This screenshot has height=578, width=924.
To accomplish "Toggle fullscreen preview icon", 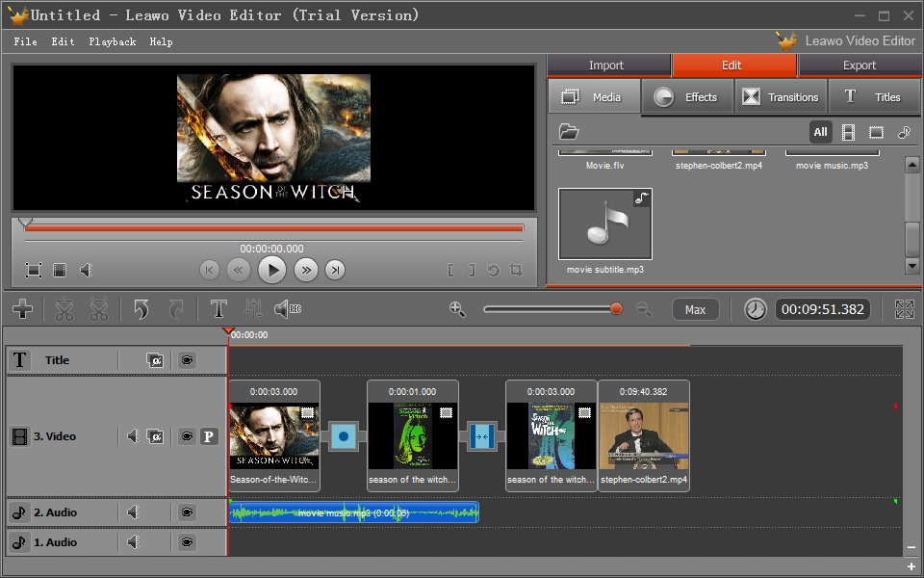I will pyautogui.click(x=34, y=270).
